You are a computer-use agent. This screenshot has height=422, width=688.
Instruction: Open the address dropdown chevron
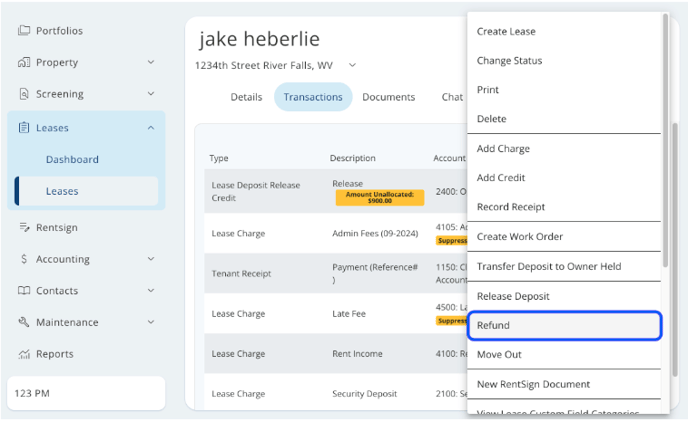352,66
